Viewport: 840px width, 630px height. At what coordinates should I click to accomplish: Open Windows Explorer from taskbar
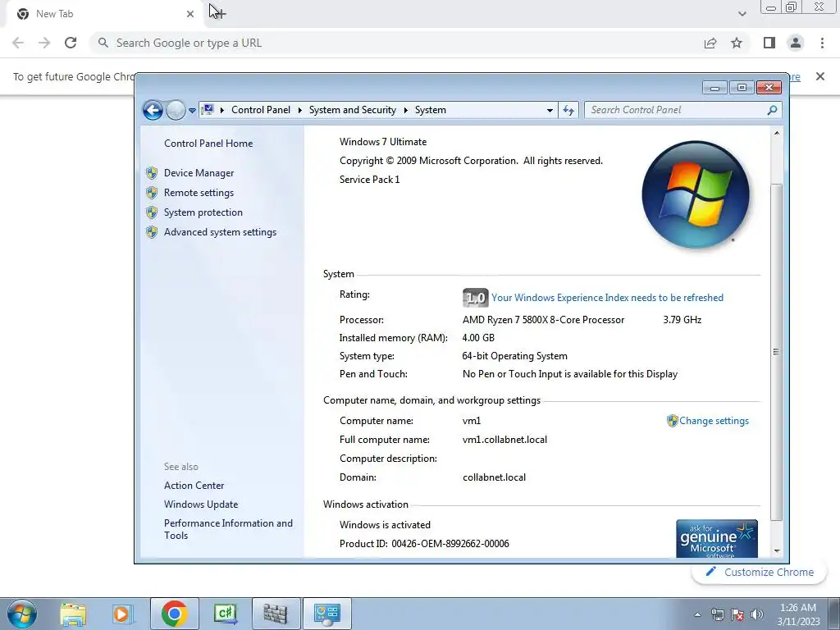click(x=73, y=614)
